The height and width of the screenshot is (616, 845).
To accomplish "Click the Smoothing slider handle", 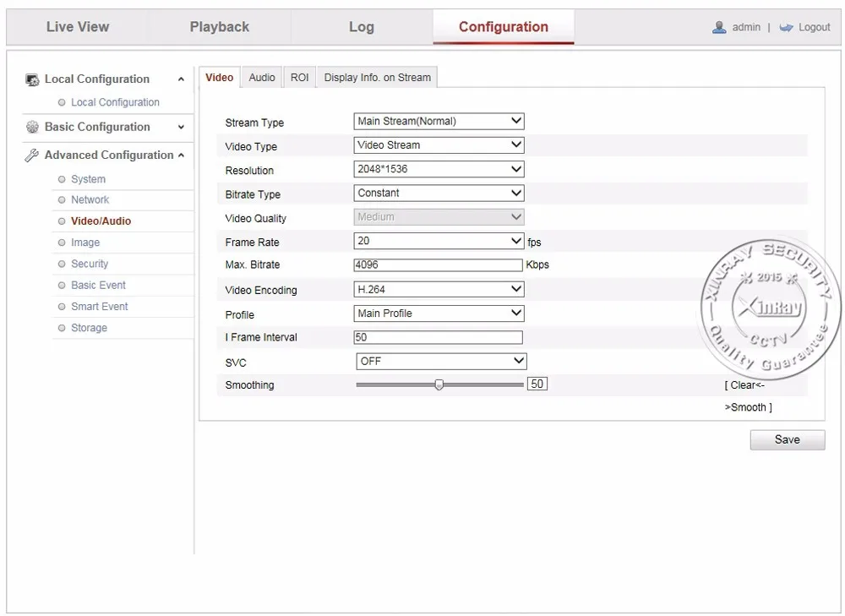I will click(439, 384).
